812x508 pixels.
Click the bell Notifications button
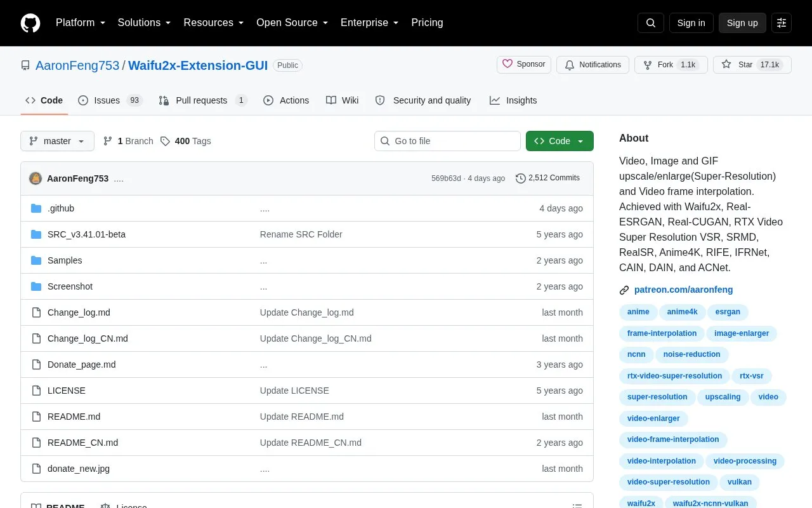[593, 65]
